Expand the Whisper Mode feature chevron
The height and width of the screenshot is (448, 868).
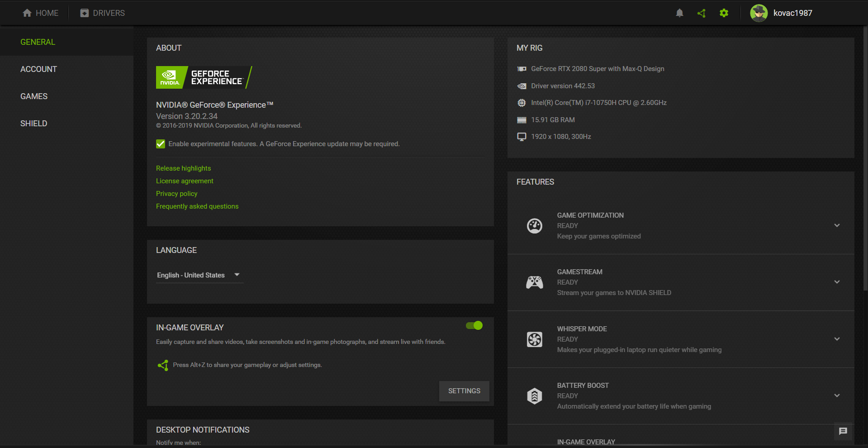click(x=837, y=339)
